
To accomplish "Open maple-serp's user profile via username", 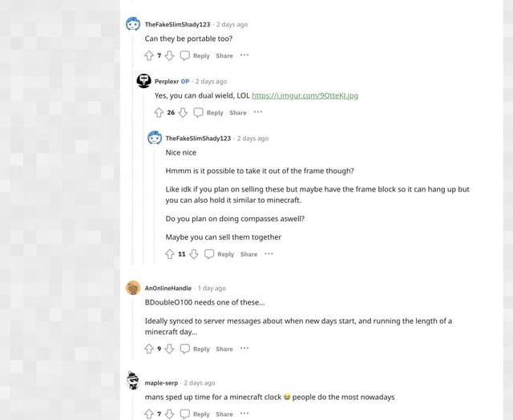I will (162, 383).
